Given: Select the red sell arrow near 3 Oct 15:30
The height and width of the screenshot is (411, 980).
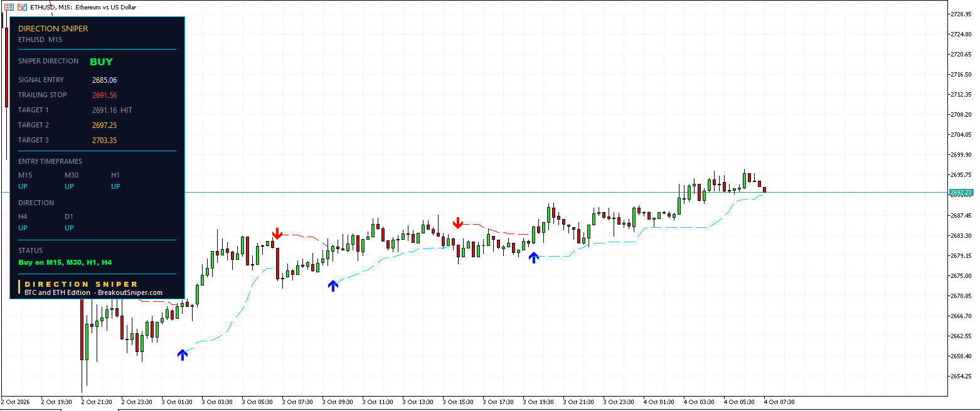Looking at the screenshot, I should pyautogui.click(x=459, y=223).
